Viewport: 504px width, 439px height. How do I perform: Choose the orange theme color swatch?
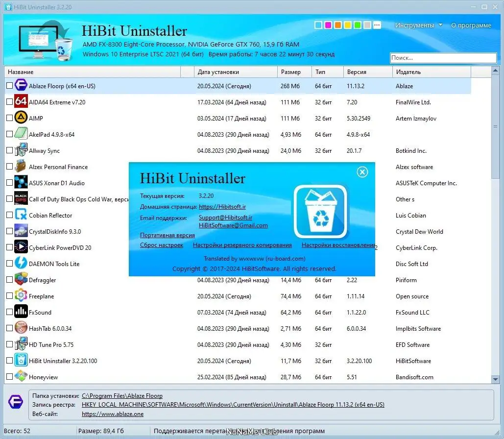tap(338, 25)
